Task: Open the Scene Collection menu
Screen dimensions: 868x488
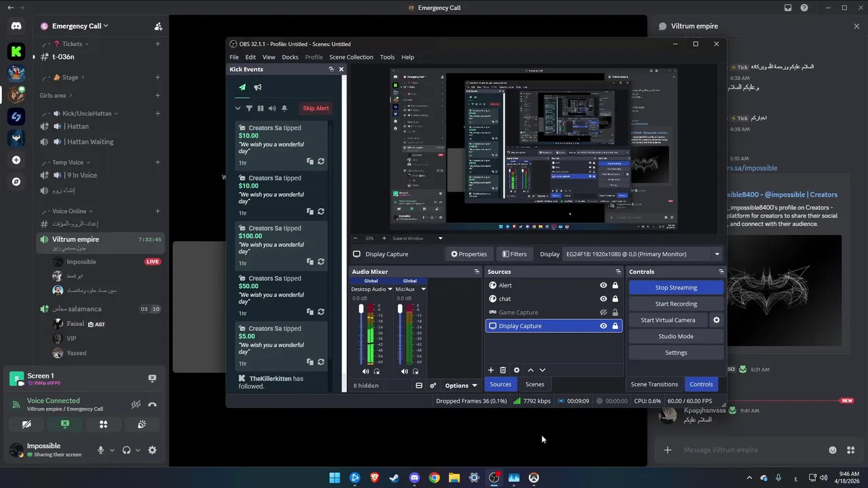Action: 351,57
